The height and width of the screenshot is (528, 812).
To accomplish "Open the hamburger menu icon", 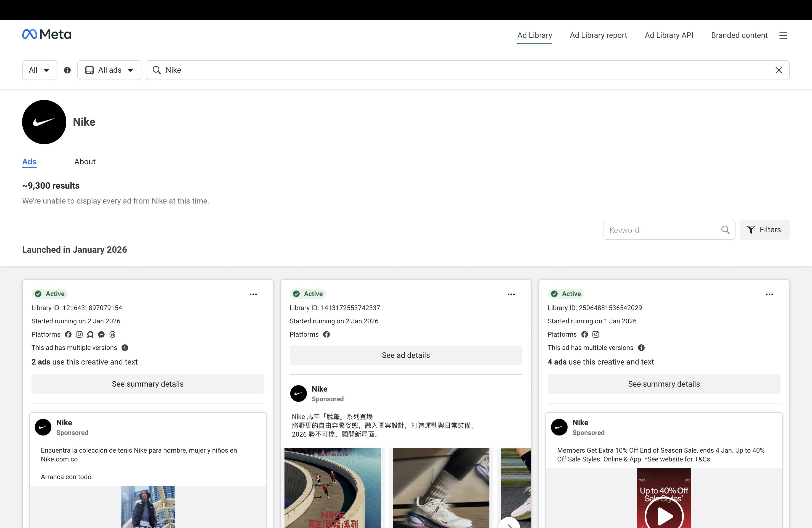I will tap(783, 35).
